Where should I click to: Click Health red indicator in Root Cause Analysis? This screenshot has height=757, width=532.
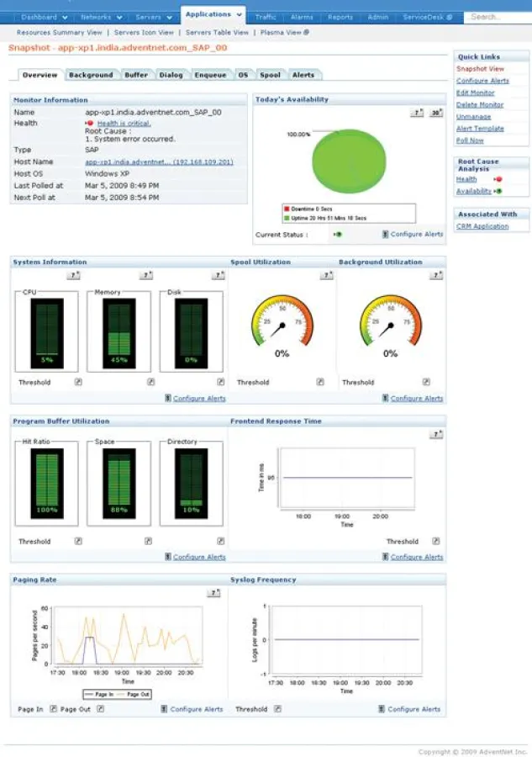coord(498,179)
